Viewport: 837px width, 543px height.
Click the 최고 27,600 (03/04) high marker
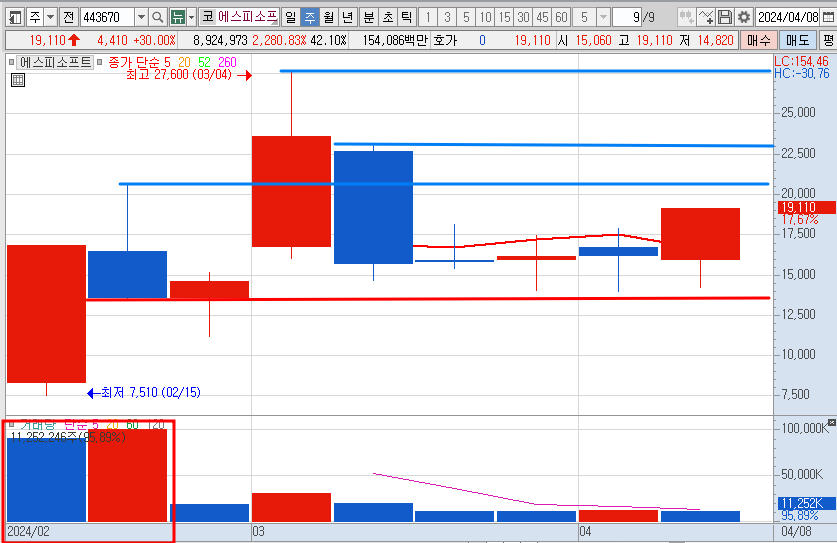[189, 75]
